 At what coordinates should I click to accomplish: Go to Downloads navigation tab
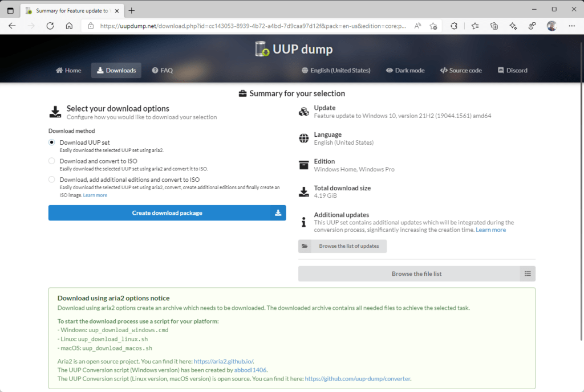116,71
